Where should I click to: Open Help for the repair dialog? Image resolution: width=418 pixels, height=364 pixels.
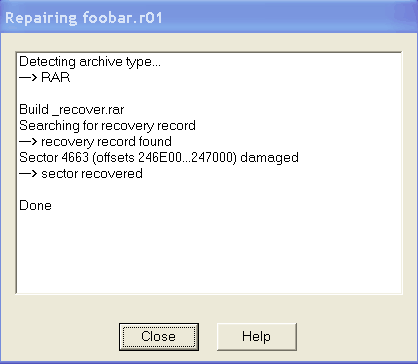[256, 337]
